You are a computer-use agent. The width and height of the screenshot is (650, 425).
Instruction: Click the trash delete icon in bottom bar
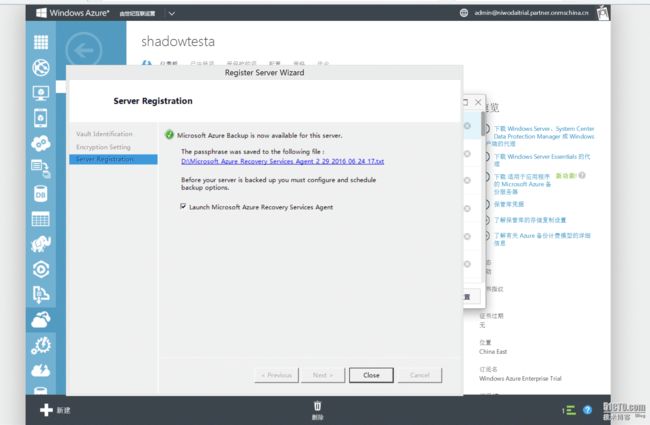pos(318,406)
